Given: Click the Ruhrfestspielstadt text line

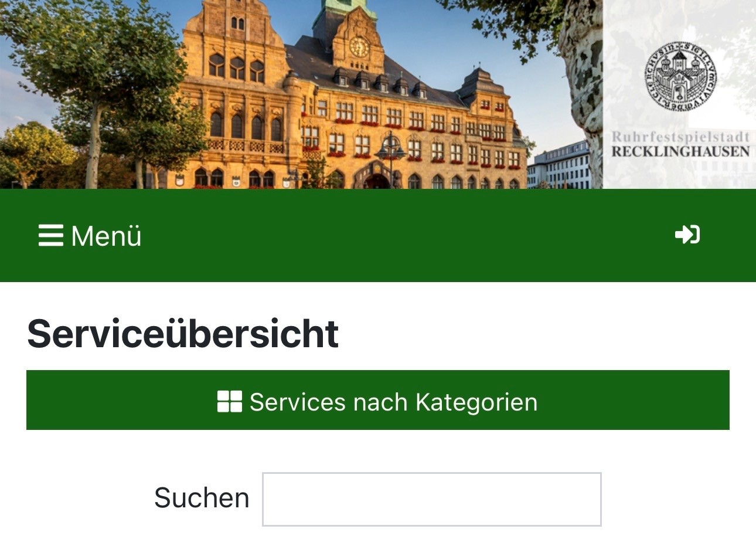Looking at the screenshot, I should 680,137.
